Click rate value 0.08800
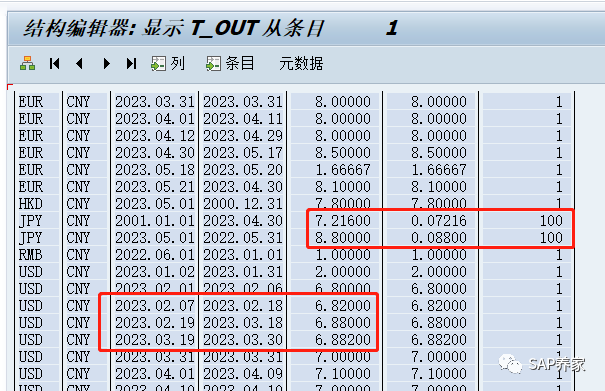Screen dimensions: 605x391 pyautogui.click(x=439, y=238)
